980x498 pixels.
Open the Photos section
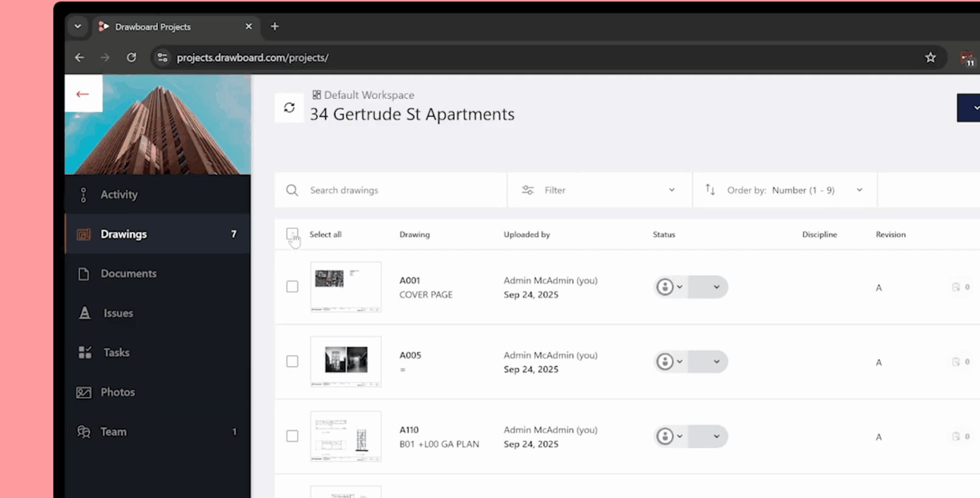(158, 392)
